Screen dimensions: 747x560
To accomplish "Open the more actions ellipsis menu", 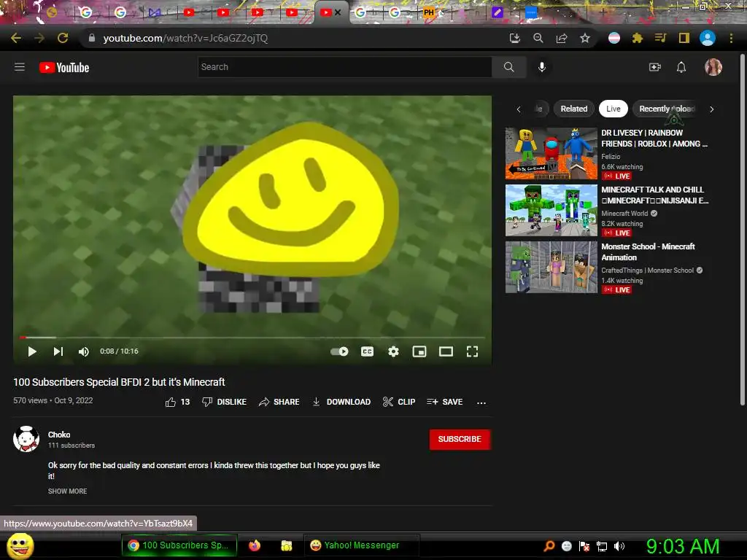I will tap(481, 402).
